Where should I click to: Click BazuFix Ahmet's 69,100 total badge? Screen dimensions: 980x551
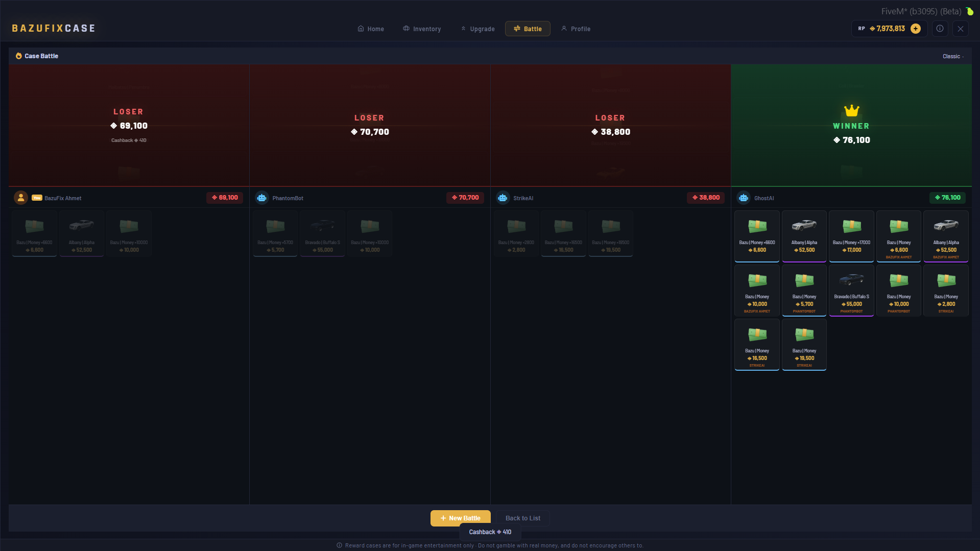click(225, 198)
